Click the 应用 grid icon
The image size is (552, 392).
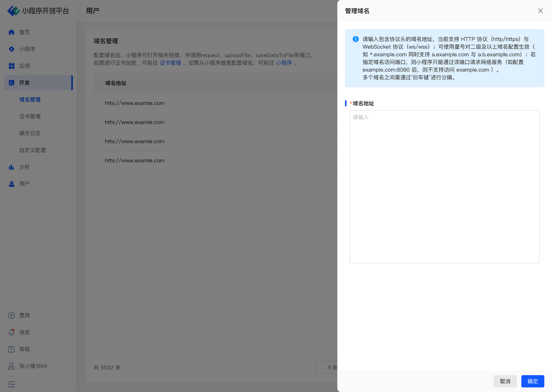coord(12,66)
